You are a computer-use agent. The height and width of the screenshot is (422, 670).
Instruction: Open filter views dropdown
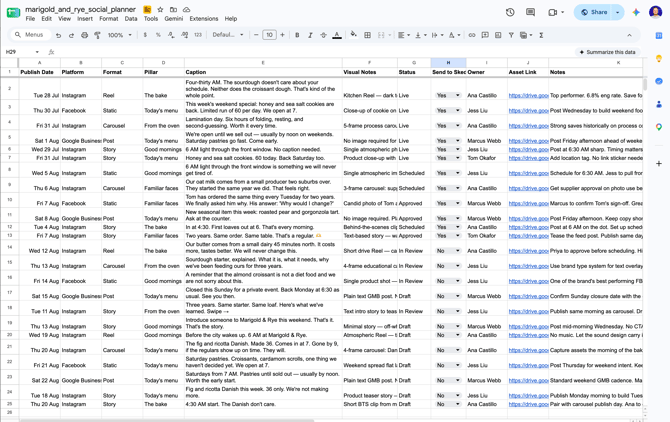coord(526,35)
